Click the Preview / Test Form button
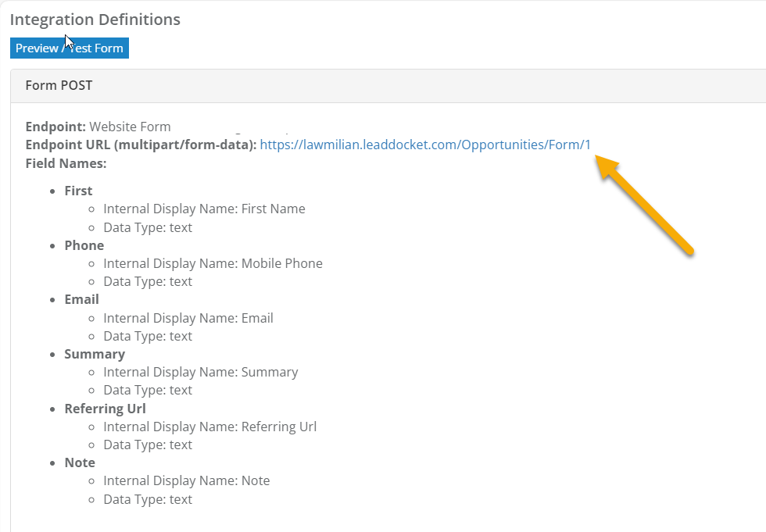This screenshot has width=766, height=532. tap(69, 48)
